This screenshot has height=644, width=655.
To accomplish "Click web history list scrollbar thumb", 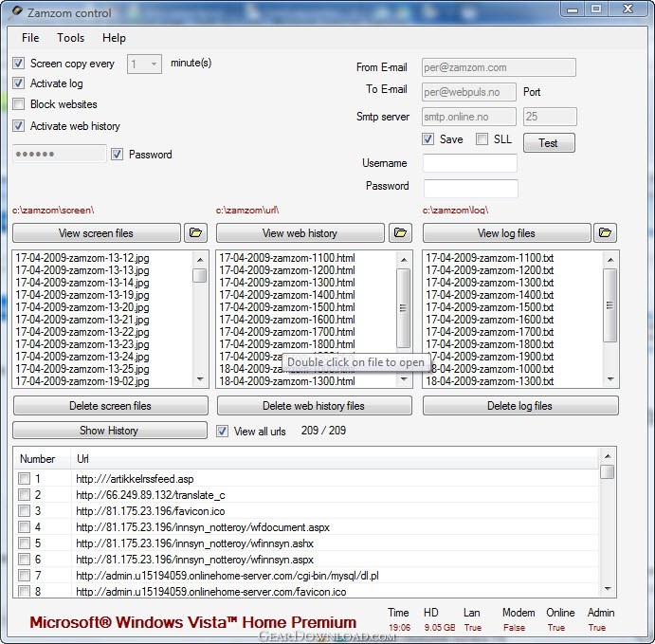I will tap(403, 307).
